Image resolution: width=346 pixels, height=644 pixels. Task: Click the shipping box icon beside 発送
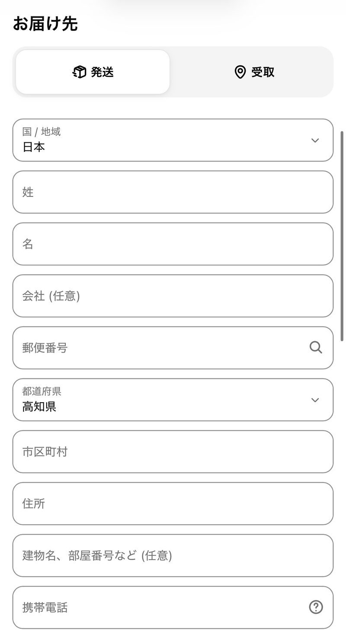point(79,72)
